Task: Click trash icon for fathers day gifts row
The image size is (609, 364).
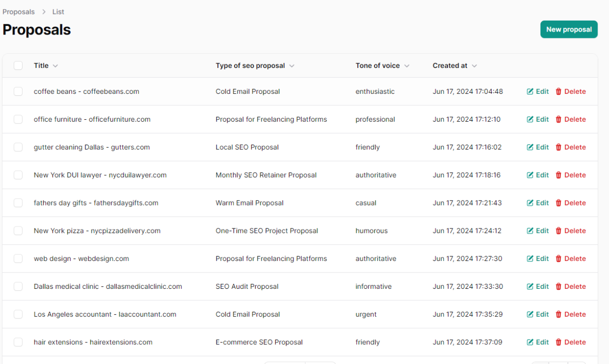Action: (558, 203)
